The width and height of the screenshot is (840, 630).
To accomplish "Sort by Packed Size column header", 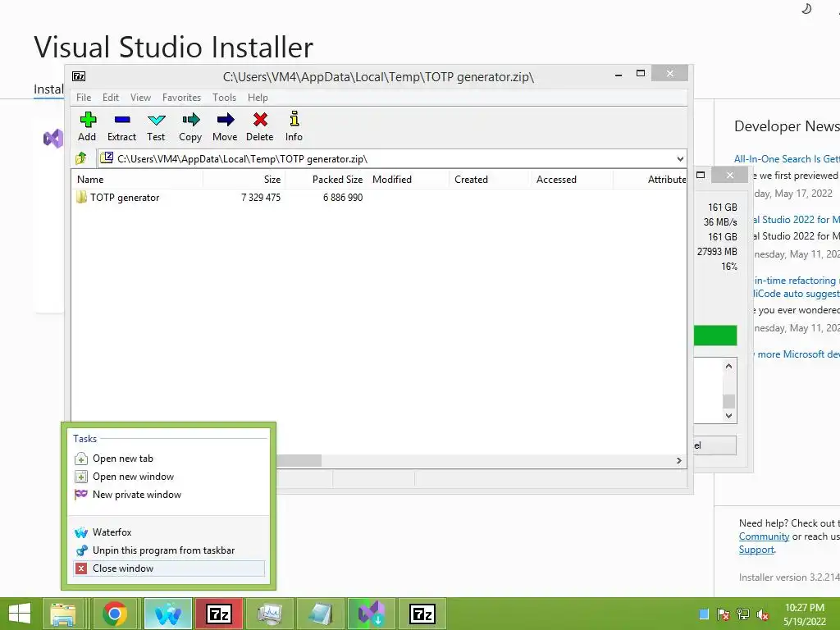I will (326, 180).
